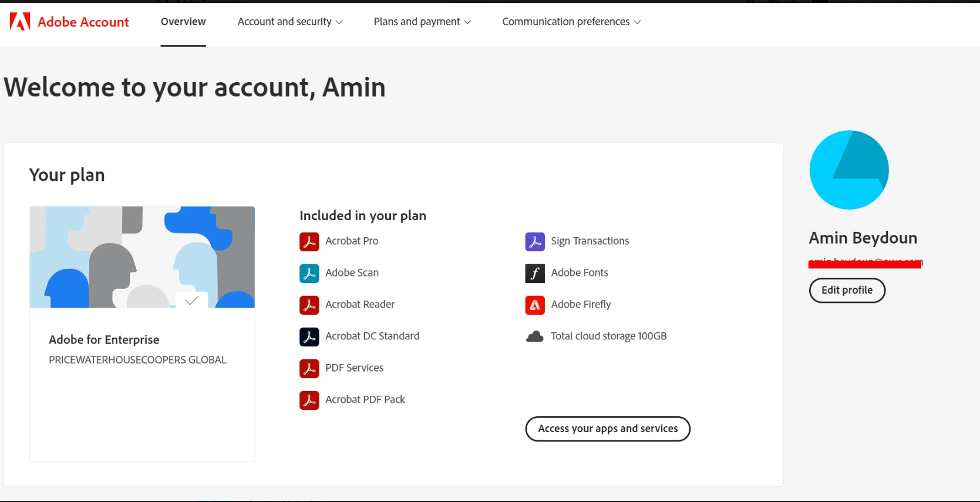
Task: Select the Acrobat Pro label
Action: 352,241
